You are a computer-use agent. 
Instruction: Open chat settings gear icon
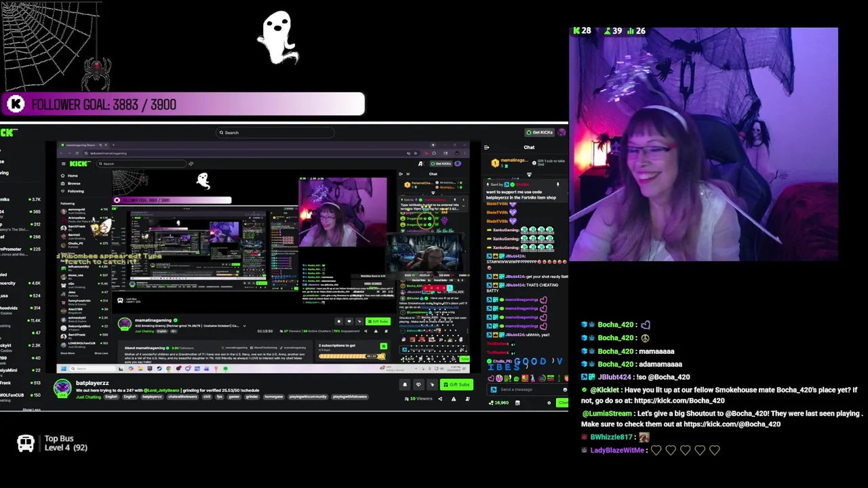(549, 403)
